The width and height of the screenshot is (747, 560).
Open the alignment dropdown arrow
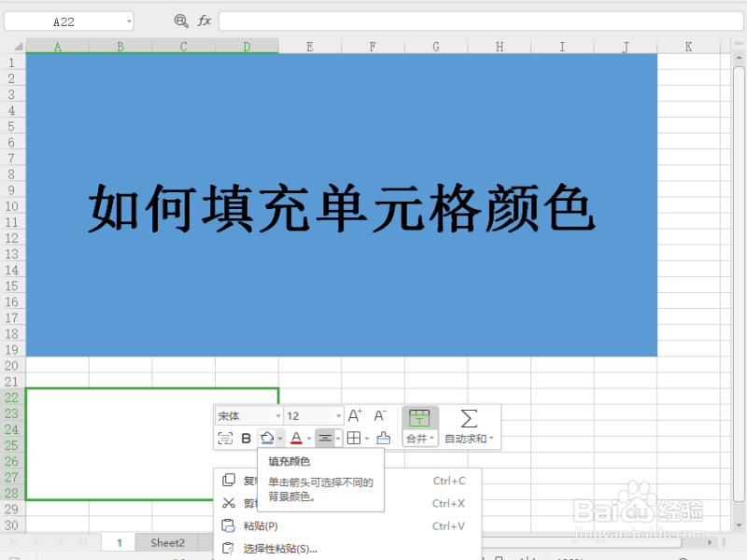tap(338, 438)
